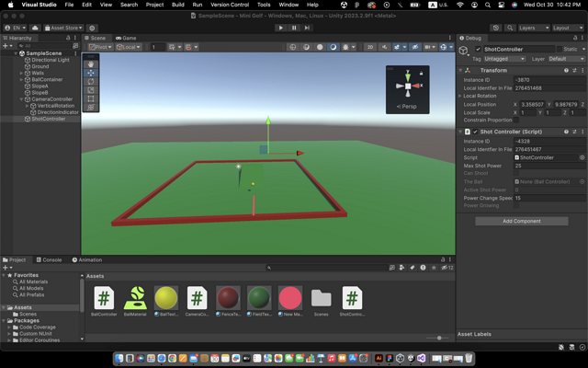
Task: Open the Unity search magnifier icon
Action: click(510, 28)
